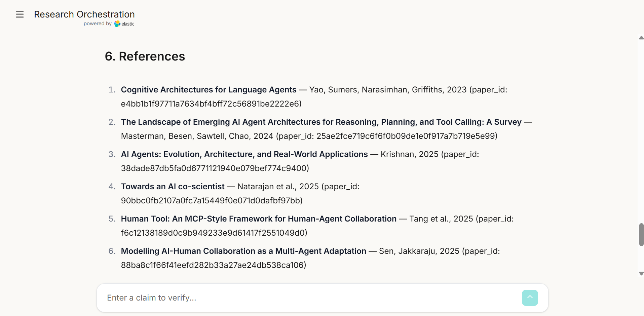644x316 pixels.
Task: Submit the claim with the arrow button
Action: coord(530,298)
